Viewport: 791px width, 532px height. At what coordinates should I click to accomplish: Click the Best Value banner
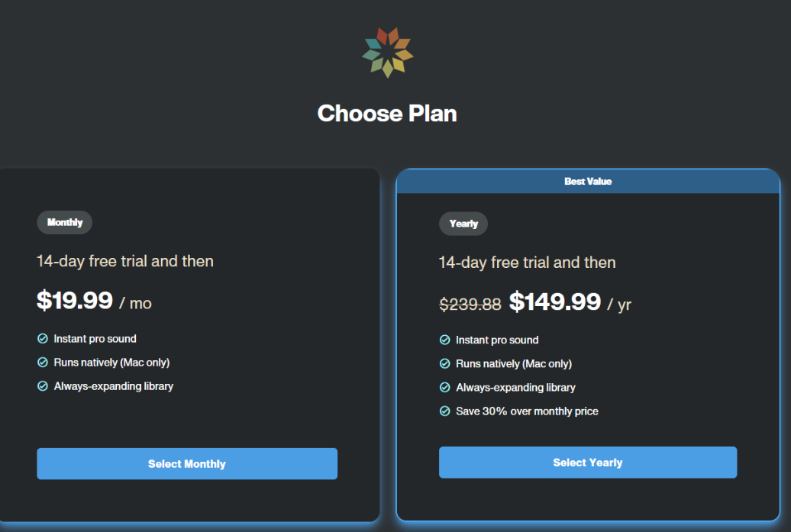588,182
